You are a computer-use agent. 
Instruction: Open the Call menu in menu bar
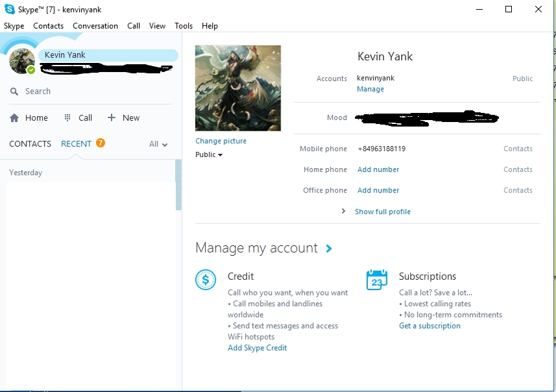click(134, 26)
